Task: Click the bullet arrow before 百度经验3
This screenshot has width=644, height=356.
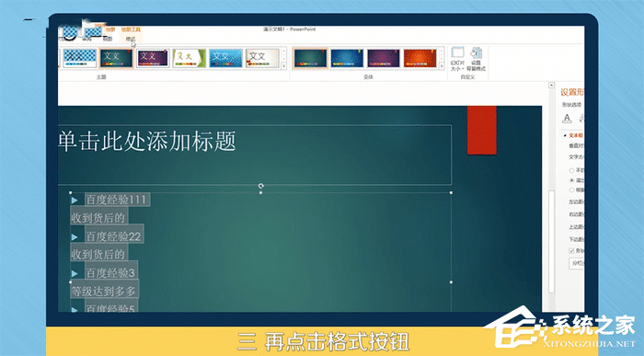Action: [75, 273]
